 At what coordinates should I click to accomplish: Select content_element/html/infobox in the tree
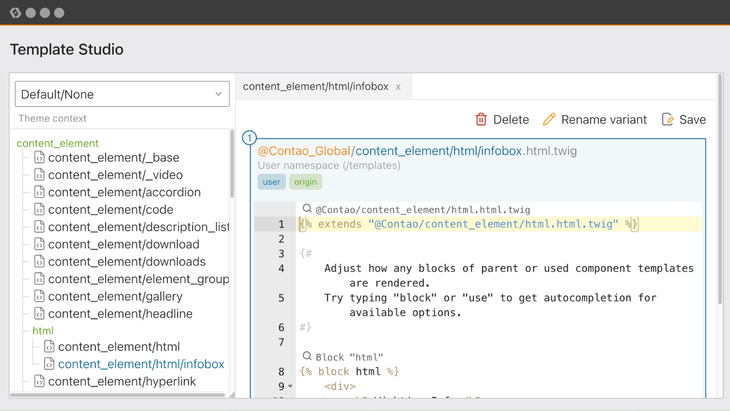(x=141, y=364)
